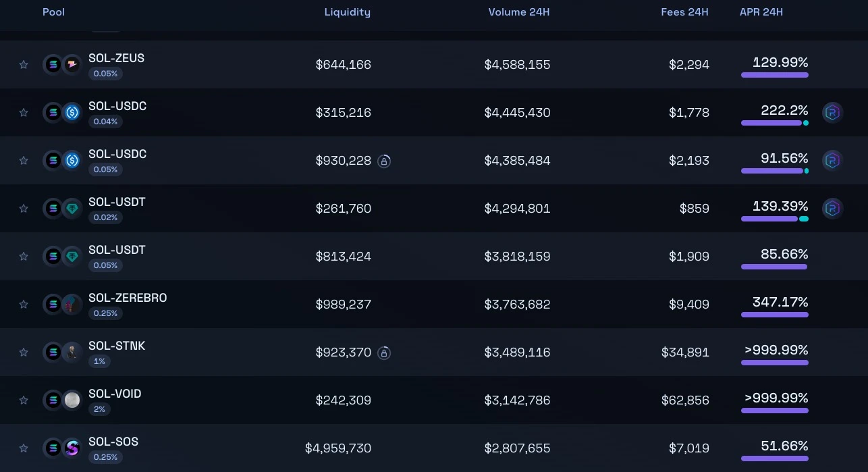
Task: Click Raydium rewards icon on SOL-USDC 0.05% row
Action: point(832,161)
